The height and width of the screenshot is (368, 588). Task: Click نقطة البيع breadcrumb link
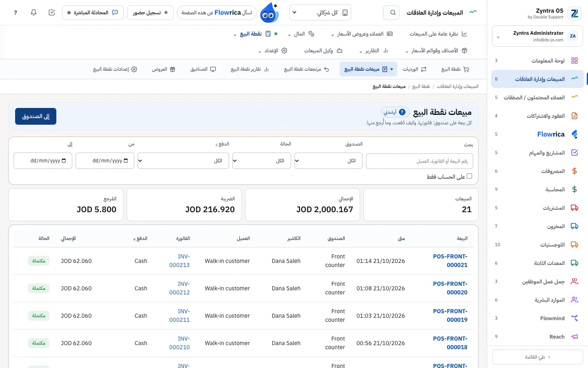421,86
